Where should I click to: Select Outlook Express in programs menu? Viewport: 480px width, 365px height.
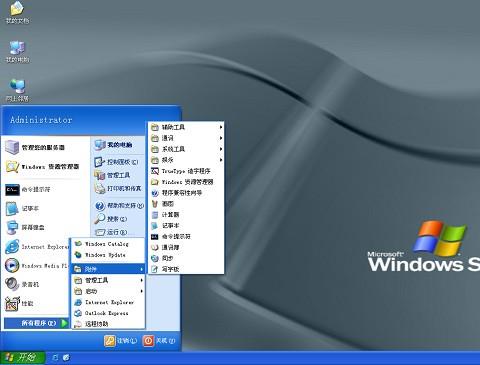[x=109, y=313]
